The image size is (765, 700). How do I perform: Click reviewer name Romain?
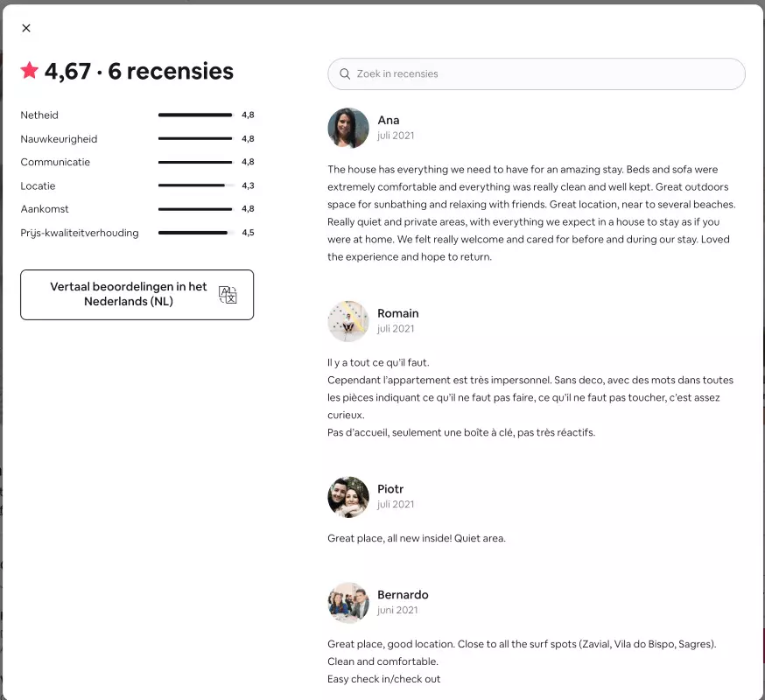398,313
